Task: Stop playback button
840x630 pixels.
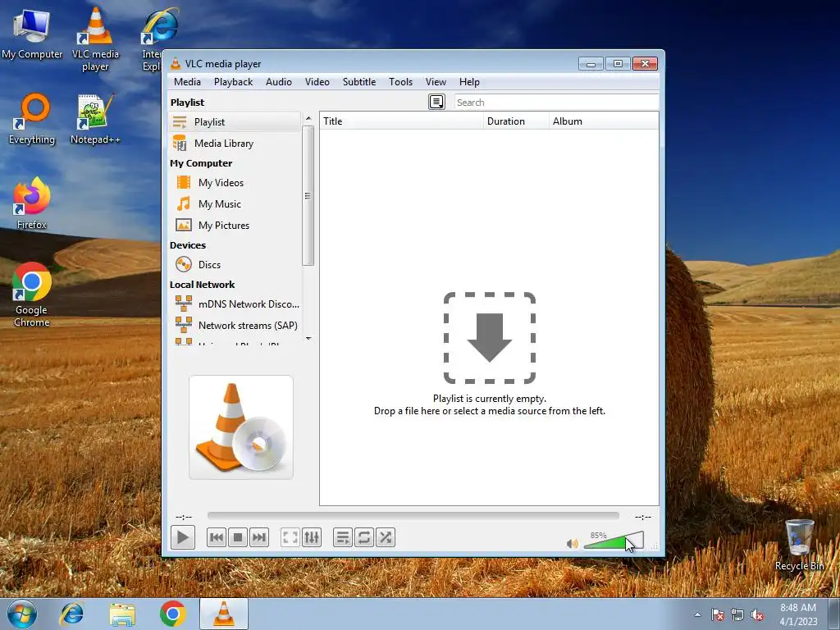Action: click(238, 537)
